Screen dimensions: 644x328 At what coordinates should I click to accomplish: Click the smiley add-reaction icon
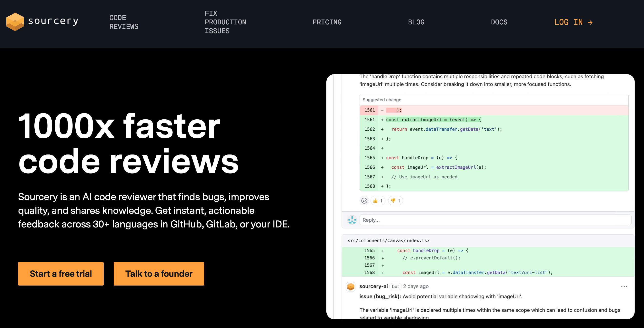(x=364, y=201)
